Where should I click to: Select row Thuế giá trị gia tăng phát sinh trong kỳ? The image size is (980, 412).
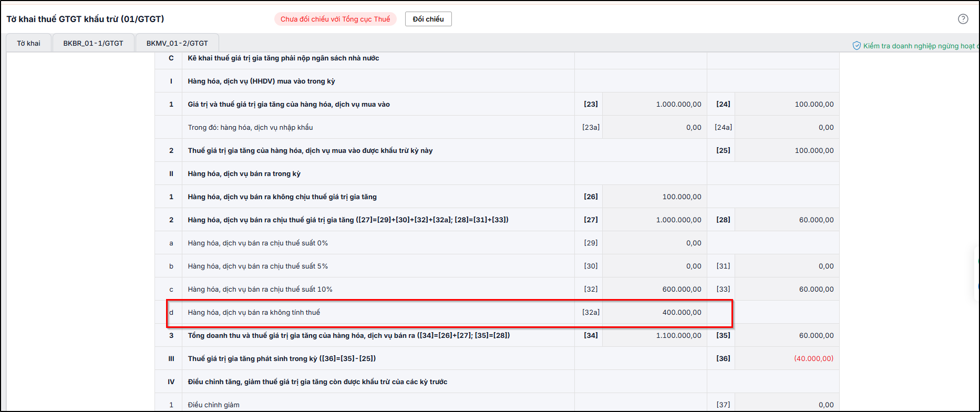click(497, 358)
